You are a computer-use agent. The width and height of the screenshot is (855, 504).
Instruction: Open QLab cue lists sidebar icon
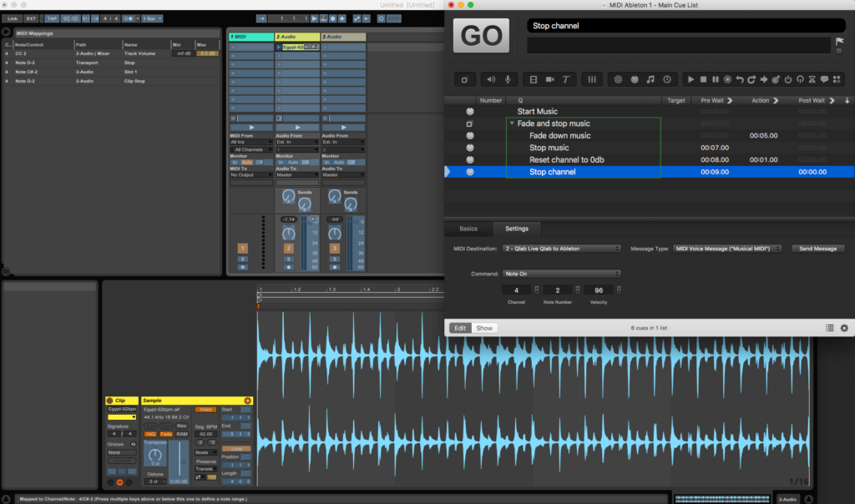(x=829, y=328)
